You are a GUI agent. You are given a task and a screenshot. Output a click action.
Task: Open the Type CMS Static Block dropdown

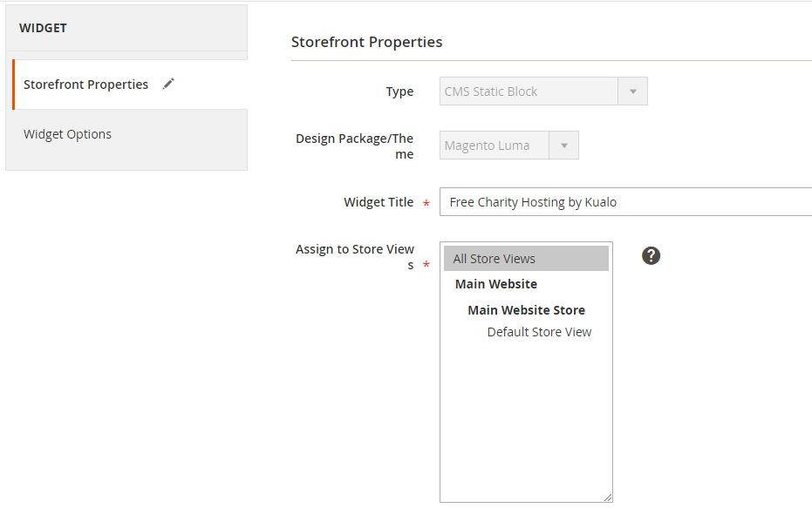coord(543,91)
